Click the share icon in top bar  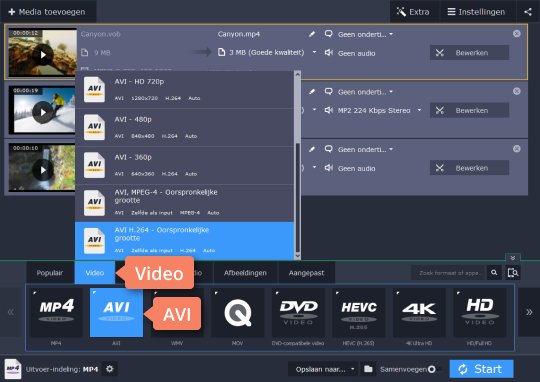pyautogui.click(x=528, y=12)
